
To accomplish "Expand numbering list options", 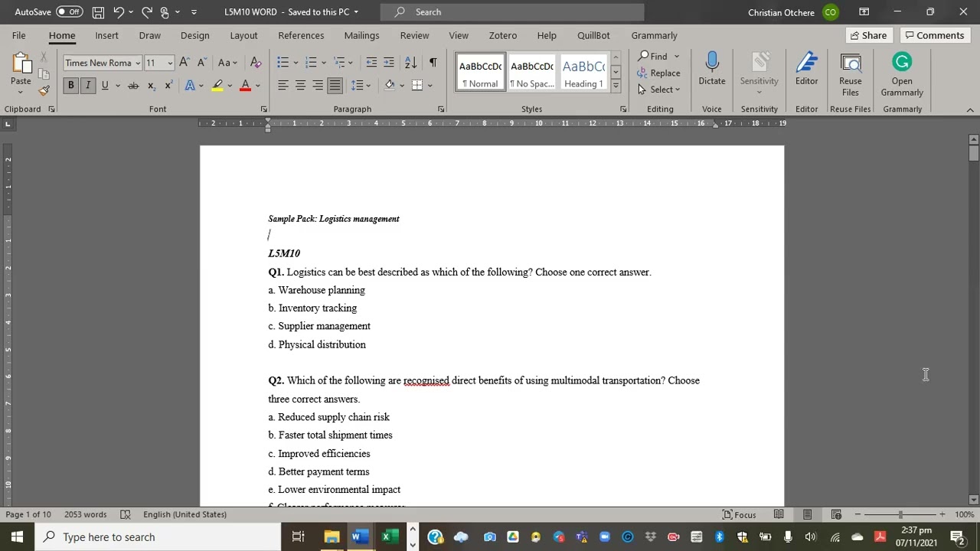I will click(324, 63).
